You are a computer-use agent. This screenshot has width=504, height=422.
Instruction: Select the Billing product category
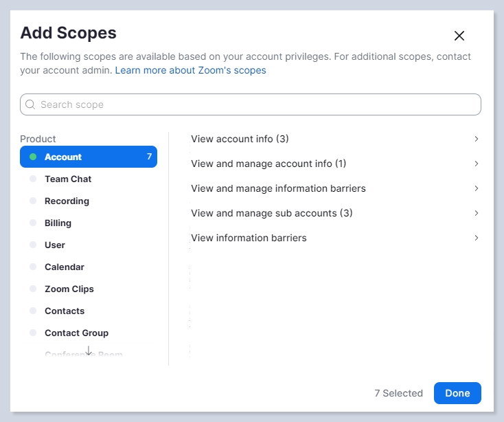coord(58,223)
